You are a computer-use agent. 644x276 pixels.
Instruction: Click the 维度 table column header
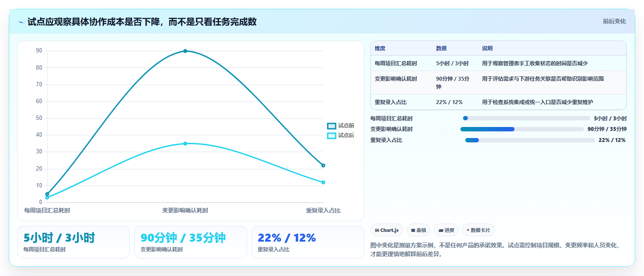tap(380, 48)
